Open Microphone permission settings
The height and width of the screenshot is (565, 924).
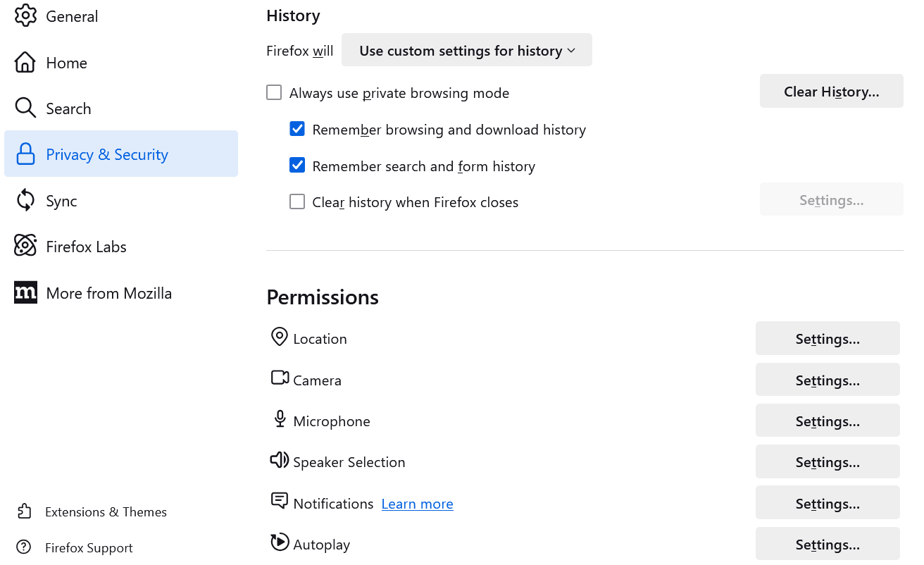click(x=827, y=421)
